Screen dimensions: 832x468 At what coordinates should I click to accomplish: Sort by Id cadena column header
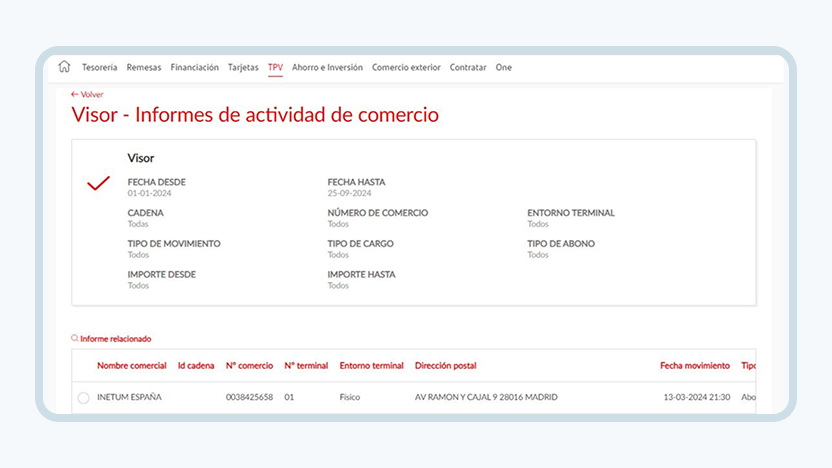(196, 366)
